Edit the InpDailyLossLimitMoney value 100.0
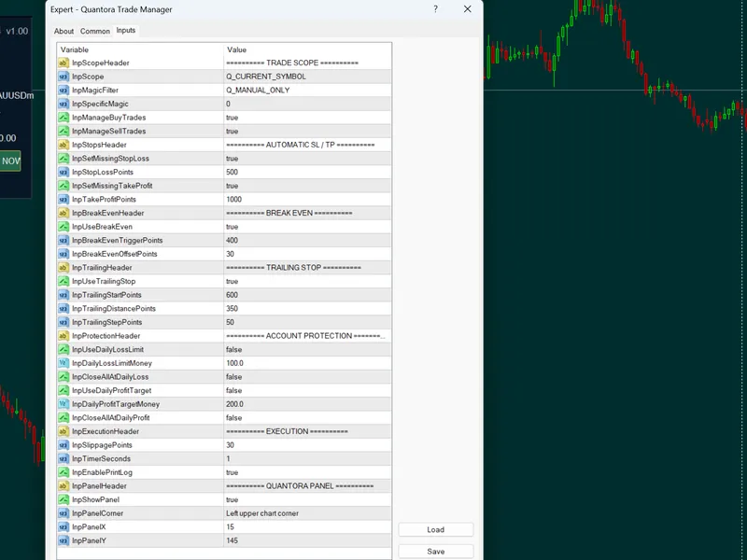This screenshot has width=747, height=560. [x=308, y=363]
